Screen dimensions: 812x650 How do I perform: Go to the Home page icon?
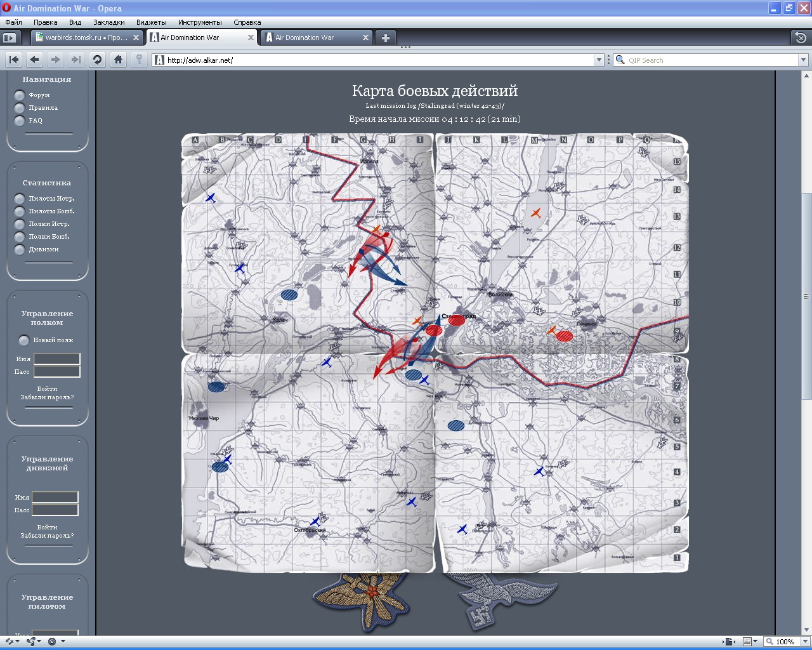pos(118,60)
